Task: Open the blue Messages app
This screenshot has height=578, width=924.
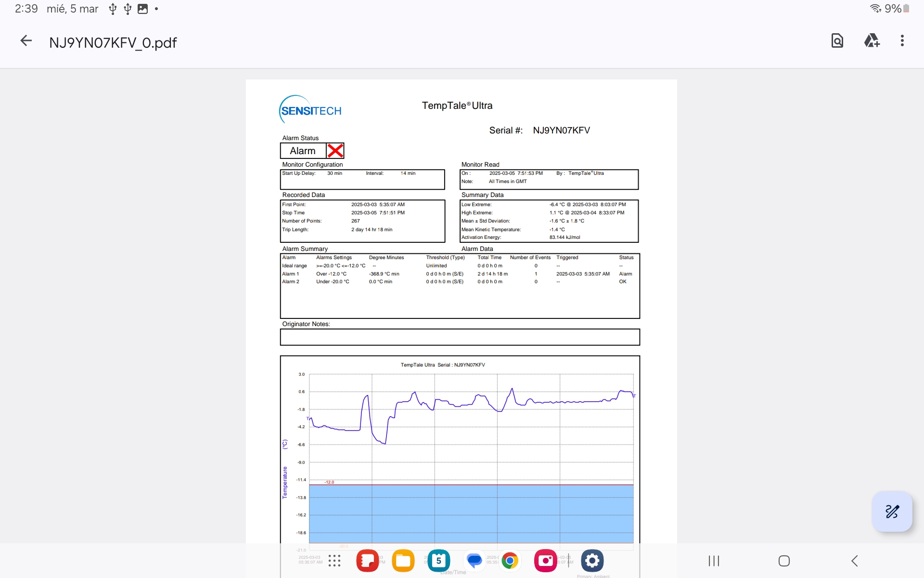Action: tap(475, 561)
